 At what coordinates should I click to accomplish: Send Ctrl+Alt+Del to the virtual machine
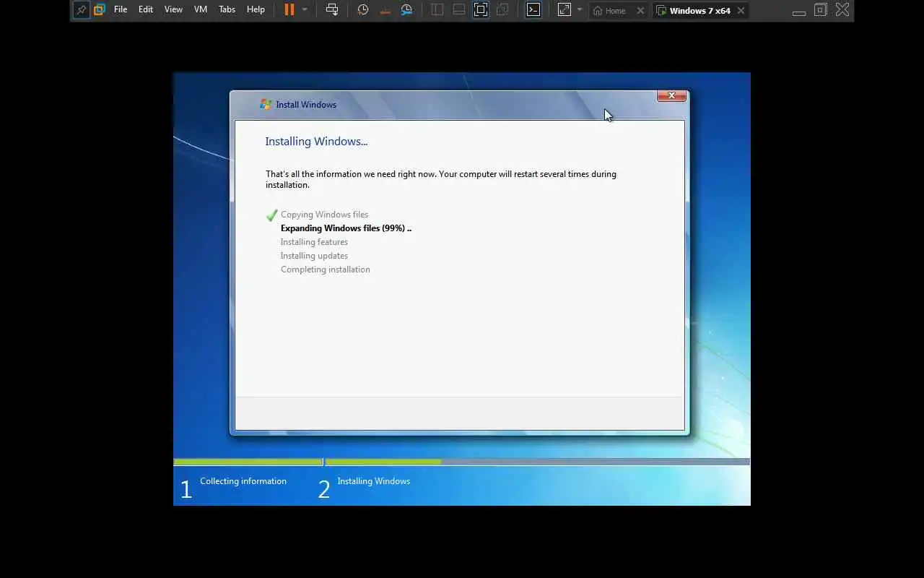tap(332, 10)
